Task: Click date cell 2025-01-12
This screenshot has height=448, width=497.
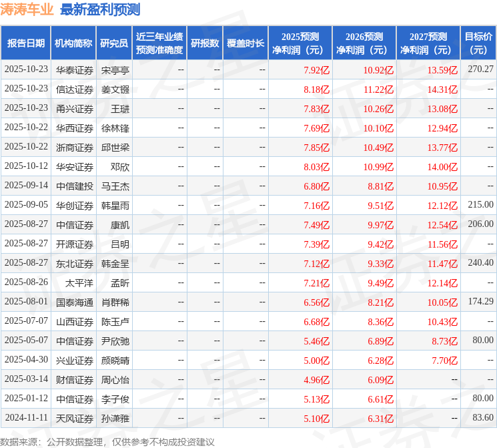Action: [26, 398]
